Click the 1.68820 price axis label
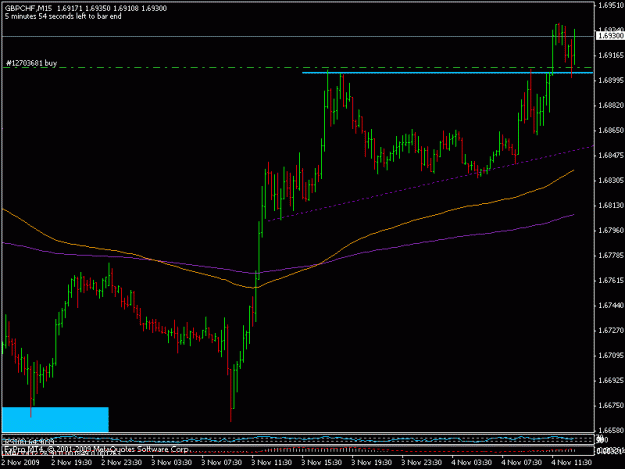Image resolution: width=625 pixels, height=469 pixels. coord(611,105)
